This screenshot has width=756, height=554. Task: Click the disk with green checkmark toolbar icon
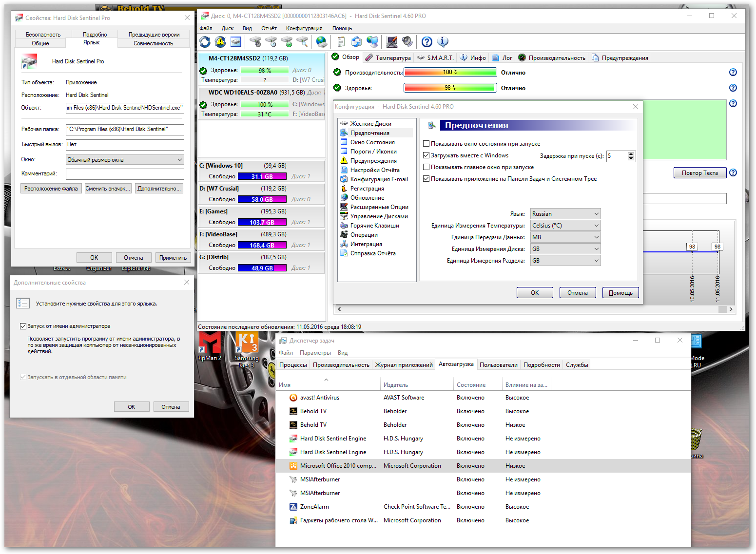(287, 42)
